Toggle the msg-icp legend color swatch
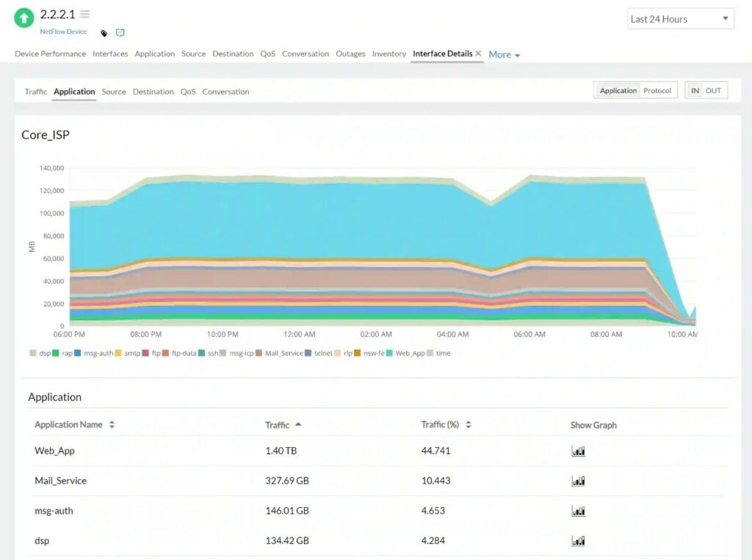 pos(223,353)
